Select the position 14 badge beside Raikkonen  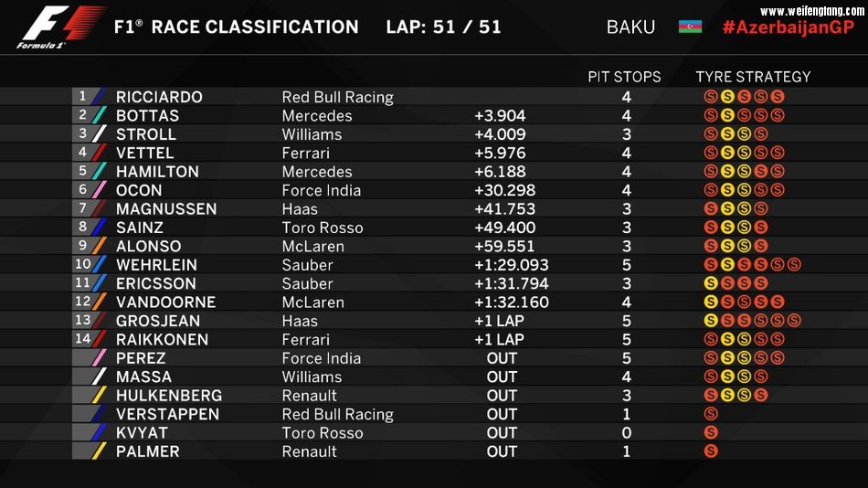tap(83, 339)
